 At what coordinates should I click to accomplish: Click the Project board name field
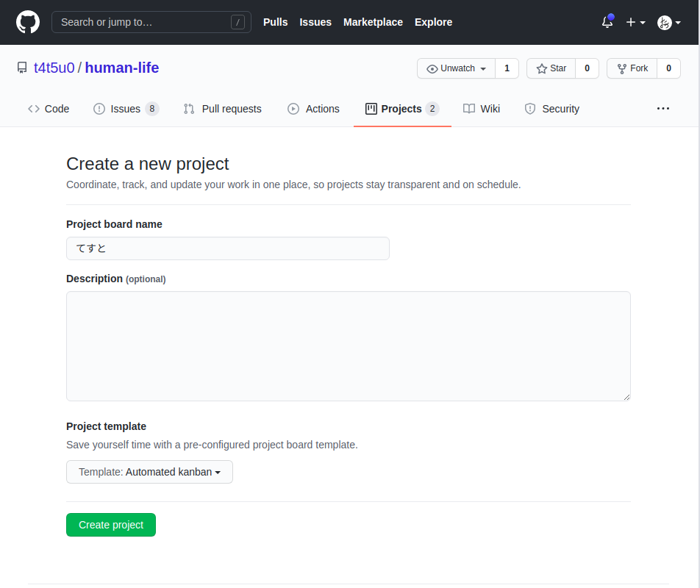coord(228,248)
